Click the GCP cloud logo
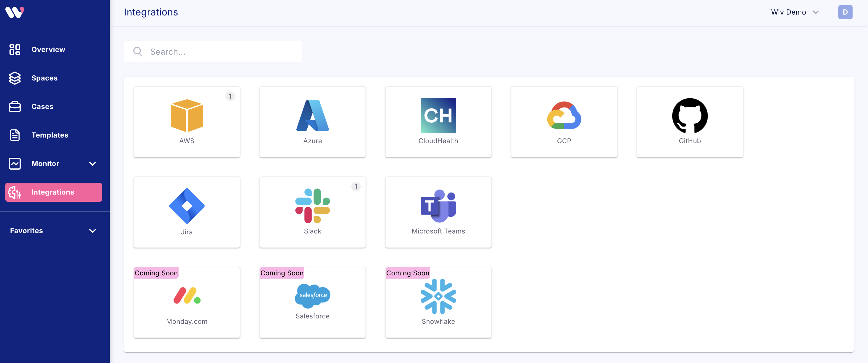The height and width of the screenshot is (363, 868). pyautogui.click(x=564, y=115)
